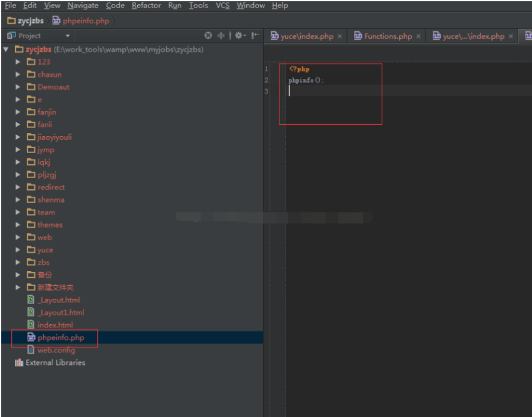532x417 pixels.
Task: Select the shenma folder icon
Action: pos(31,199)
